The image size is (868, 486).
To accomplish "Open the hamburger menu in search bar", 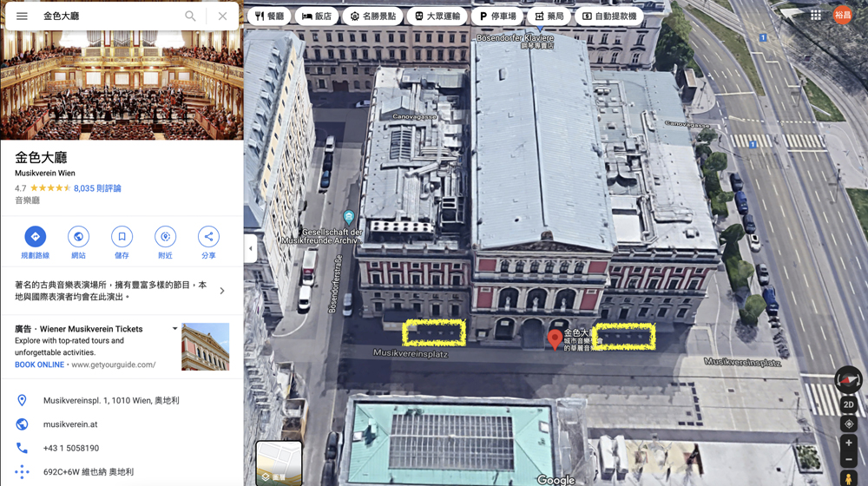I will 22,16.
